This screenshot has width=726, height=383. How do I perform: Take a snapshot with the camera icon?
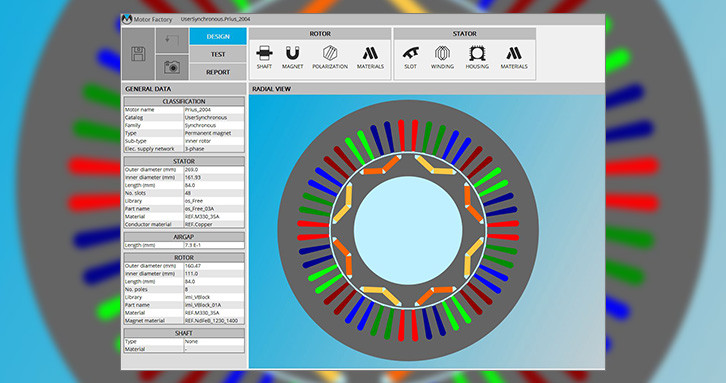[x=172, y=68]
